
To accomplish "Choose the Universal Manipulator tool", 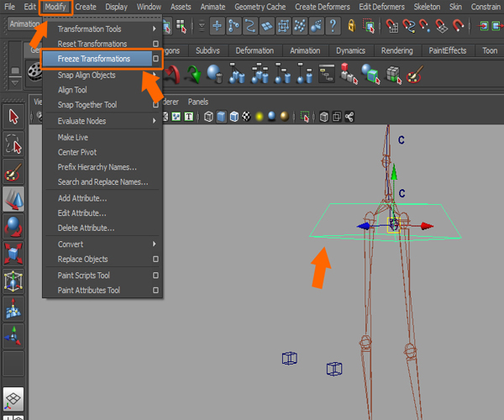I will [x=13, y=281].
